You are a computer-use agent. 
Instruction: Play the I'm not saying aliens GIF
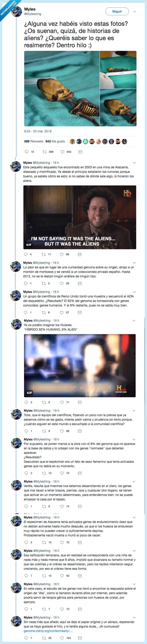[80, 217]
